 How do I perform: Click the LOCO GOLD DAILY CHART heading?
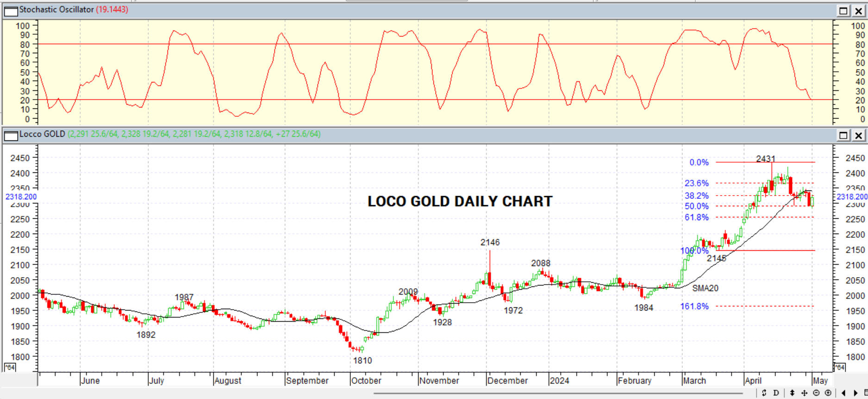tap(460, 202)
